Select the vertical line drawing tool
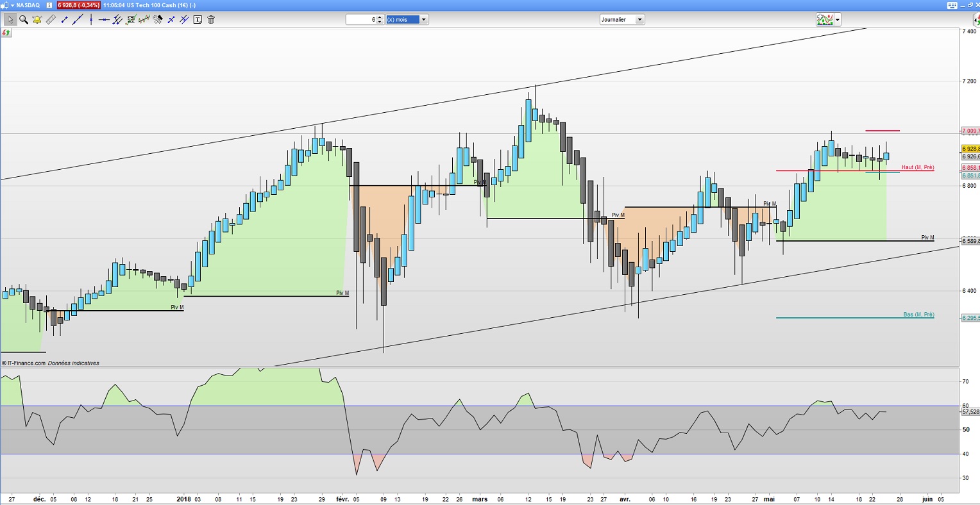980x505 pixels. pyautogui.click(x=91, y=19)
